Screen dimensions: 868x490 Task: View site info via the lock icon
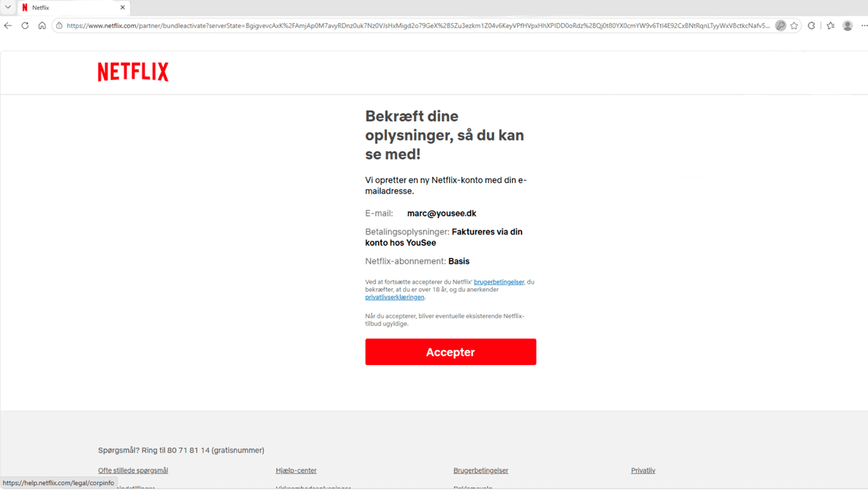[x=59, y=25]
